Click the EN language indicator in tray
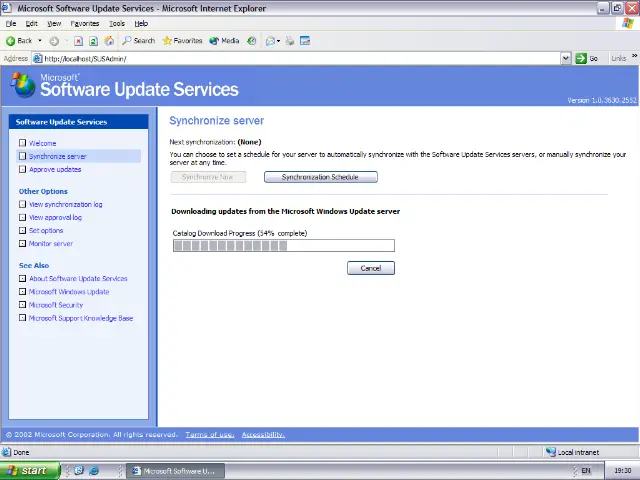This screenshot has height=480, width=640. (x=586, y=471)
